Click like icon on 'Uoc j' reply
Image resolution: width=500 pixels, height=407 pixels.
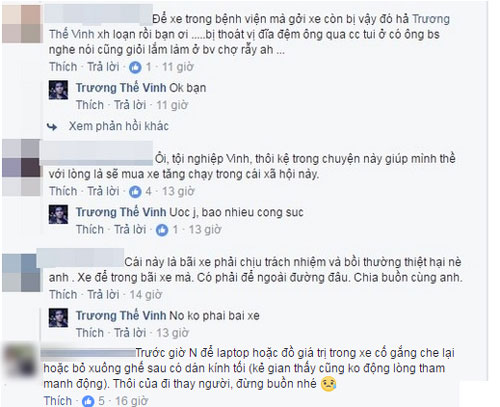[x=162, y=230]
